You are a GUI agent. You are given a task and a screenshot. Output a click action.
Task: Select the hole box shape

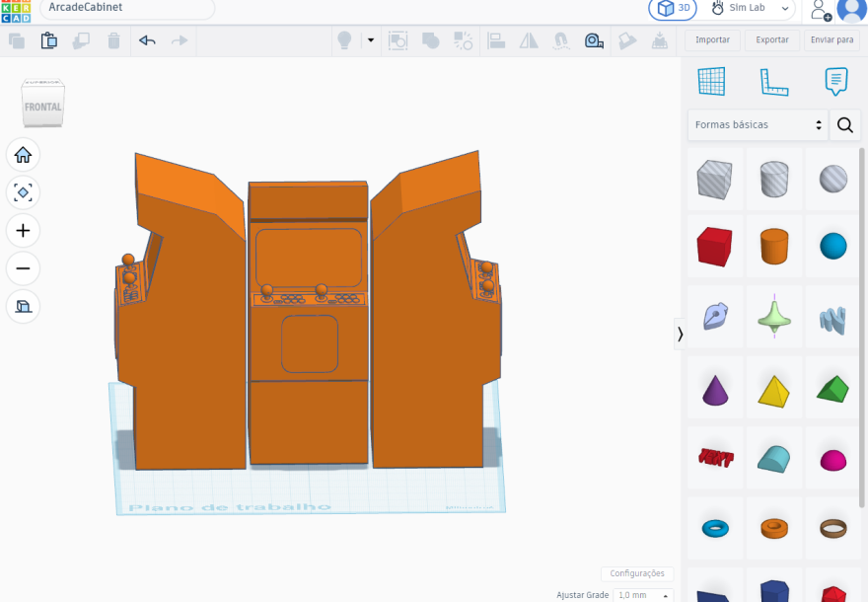715,179
